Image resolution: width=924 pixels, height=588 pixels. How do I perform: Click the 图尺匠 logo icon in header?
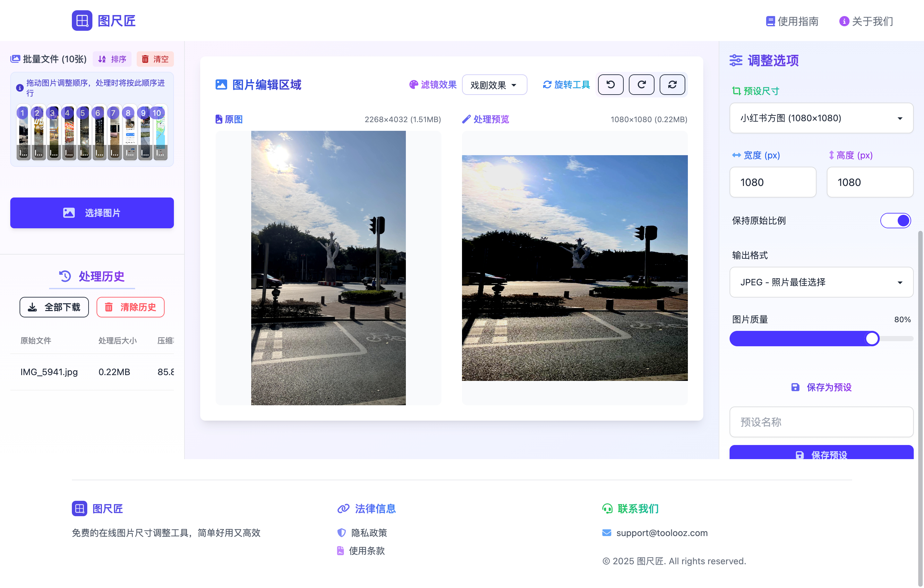pos(82,21)
